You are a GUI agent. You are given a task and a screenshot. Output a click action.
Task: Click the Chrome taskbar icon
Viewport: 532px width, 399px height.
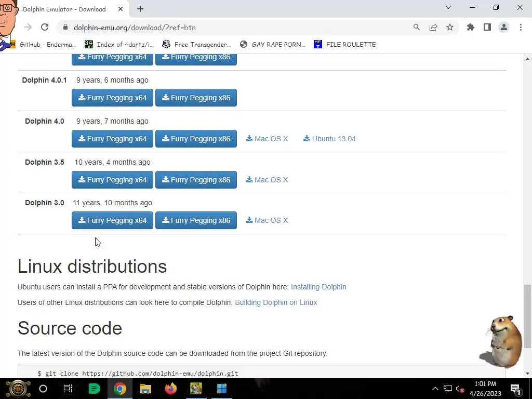click(x=120, y=389)
